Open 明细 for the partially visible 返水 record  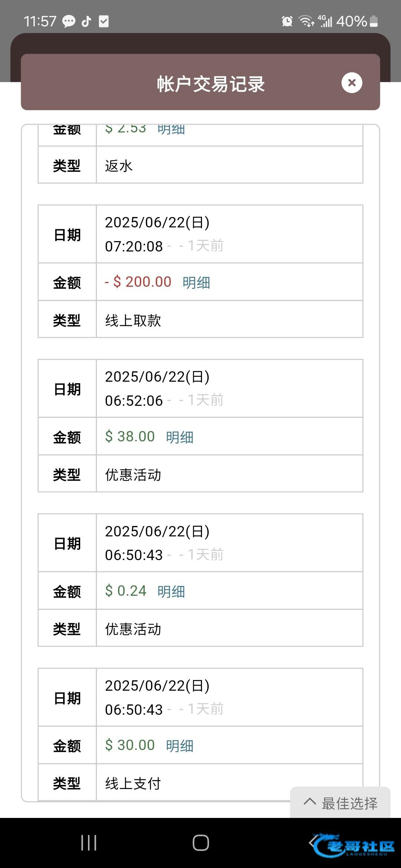pyautogui.click(x=171, y=130)
